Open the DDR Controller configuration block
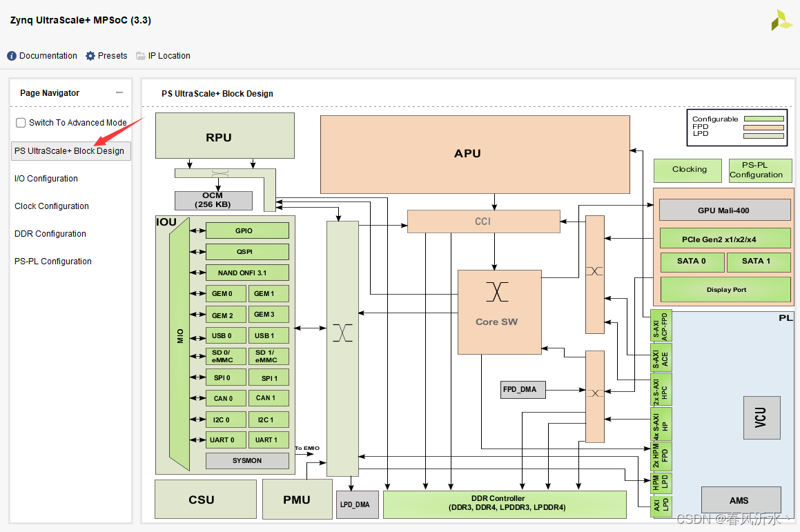The height and width of the screenshot is (532, 800). [505, 503]
